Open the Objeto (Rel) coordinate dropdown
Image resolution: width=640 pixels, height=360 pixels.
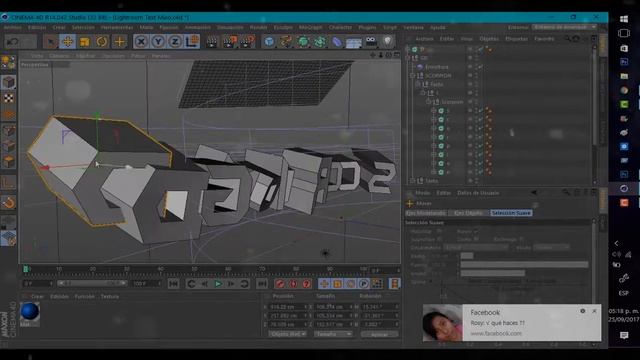click(287, 334)
